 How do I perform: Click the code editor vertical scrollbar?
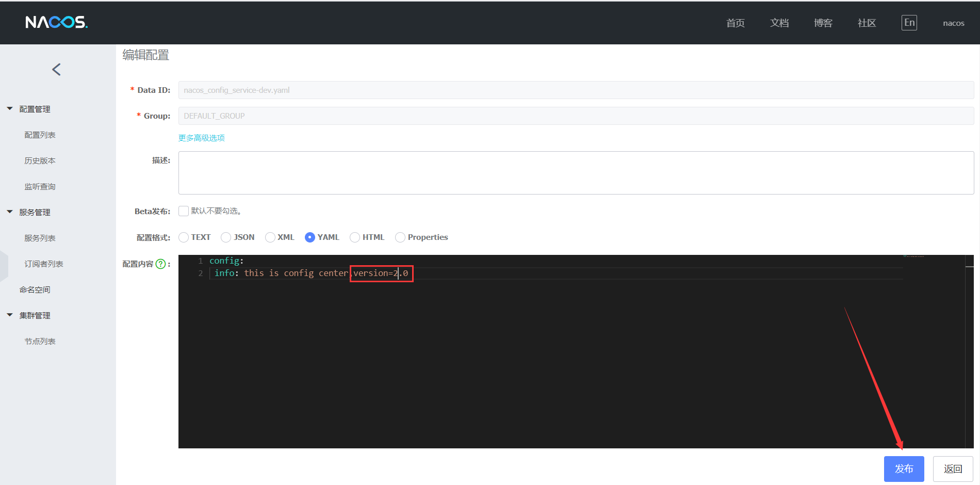[970, 351]
